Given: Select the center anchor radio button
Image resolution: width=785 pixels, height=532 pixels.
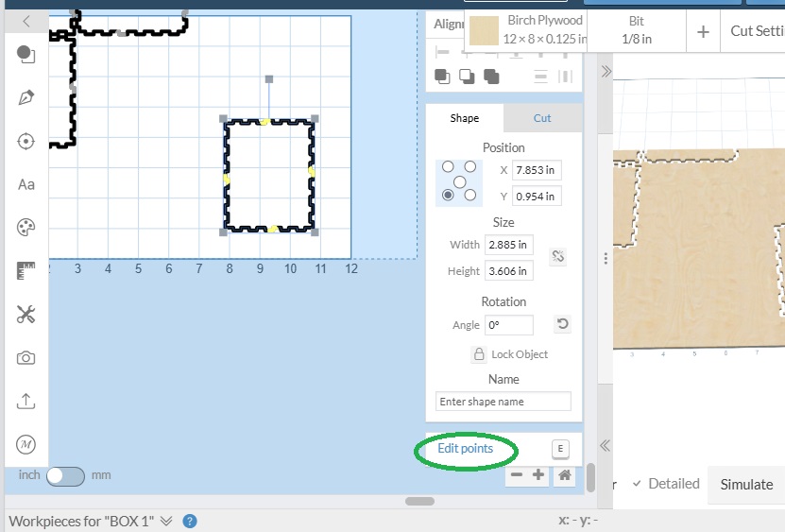Looking at the screenshot, I should click(x=459, y=181).
